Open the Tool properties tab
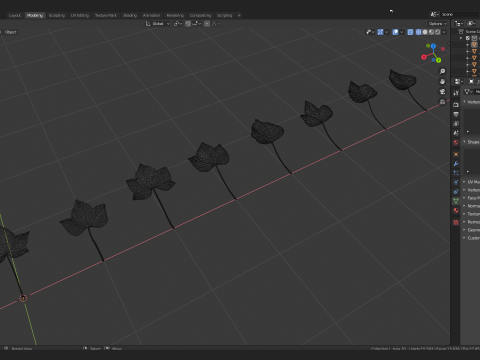 [x=456, y=93]
